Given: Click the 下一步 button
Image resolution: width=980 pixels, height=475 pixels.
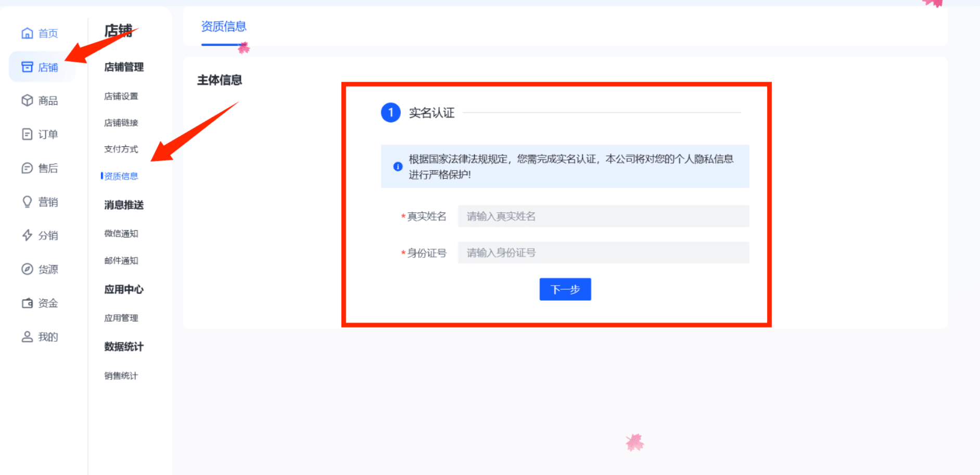Looking at the screenshot, I should point(565,289).
